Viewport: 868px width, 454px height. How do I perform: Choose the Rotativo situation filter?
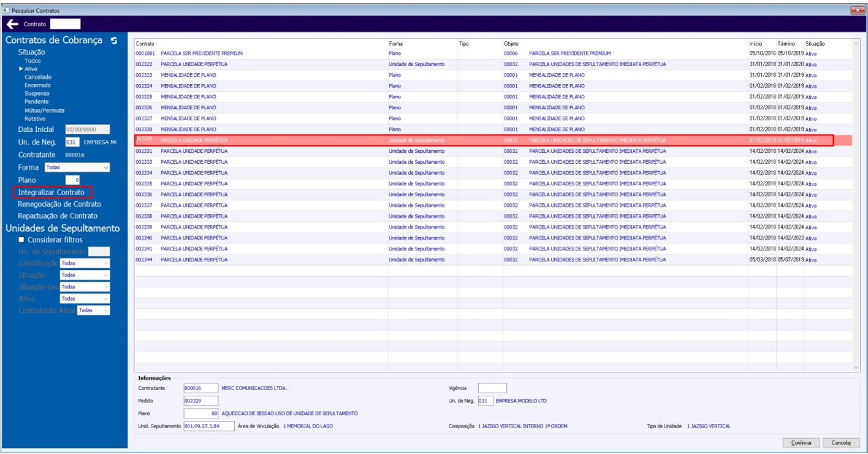[x=35, y=118]
